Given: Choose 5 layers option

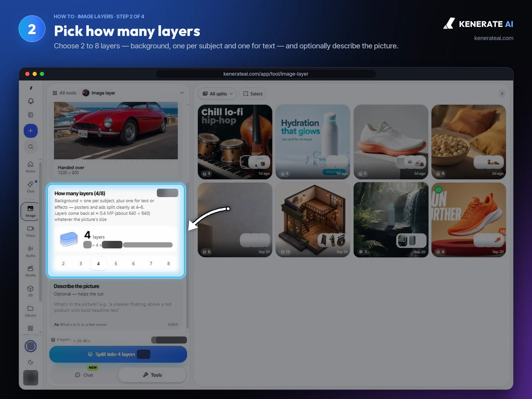Looking at the screenshot, I should pos(116,263).
